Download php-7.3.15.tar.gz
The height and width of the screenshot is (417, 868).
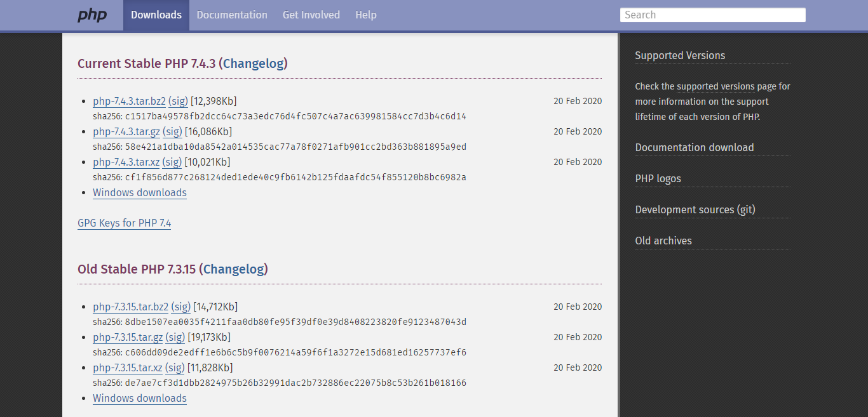[128, 338]
